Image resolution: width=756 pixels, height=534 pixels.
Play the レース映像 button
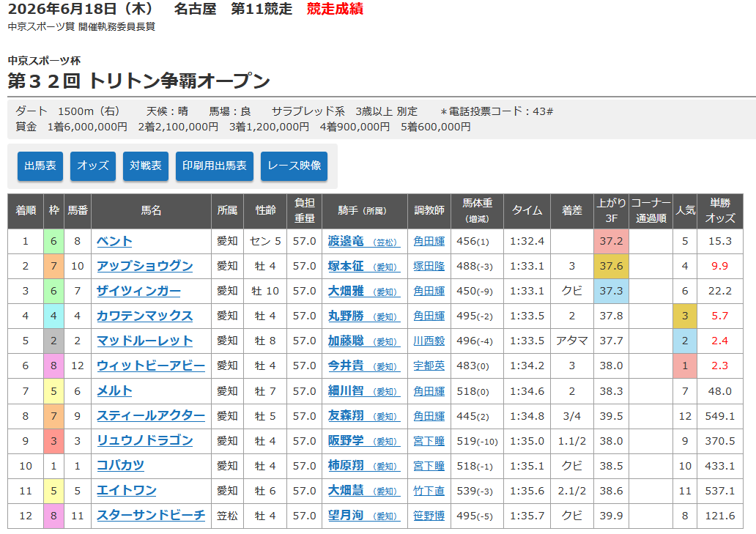294,166
